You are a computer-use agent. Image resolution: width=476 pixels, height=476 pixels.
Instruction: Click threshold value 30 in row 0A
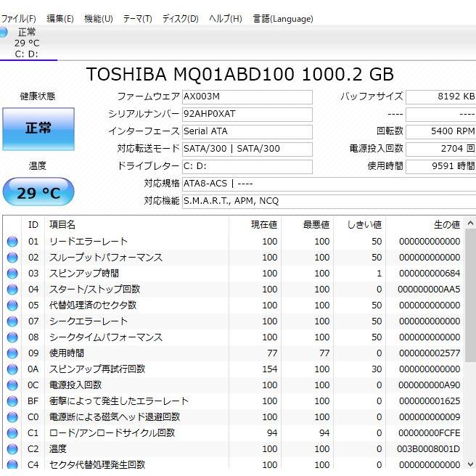click(x=377, y=369)
